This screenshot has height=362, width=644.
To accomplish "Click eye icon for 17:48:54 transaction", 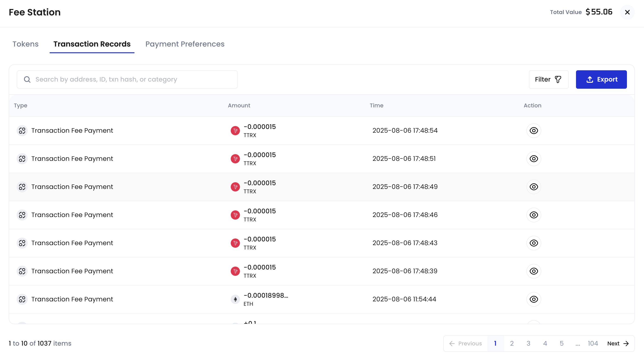I will 534,130.
